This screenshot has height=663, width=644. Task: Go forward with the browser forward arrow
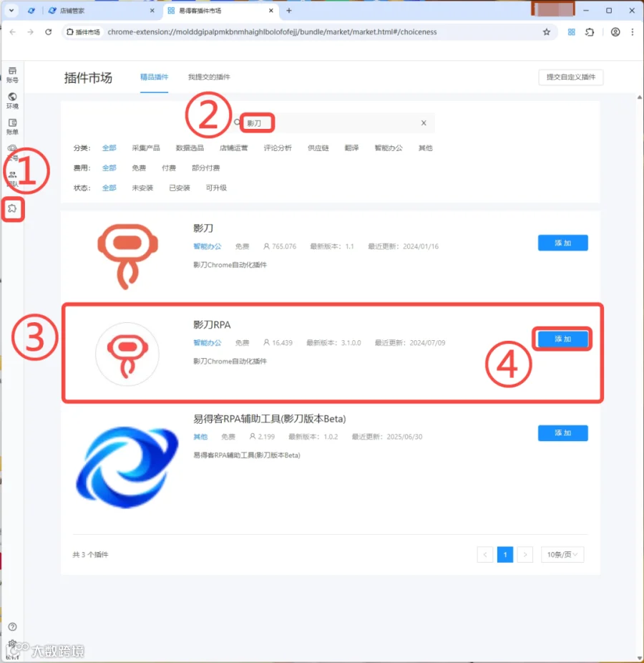31,32
